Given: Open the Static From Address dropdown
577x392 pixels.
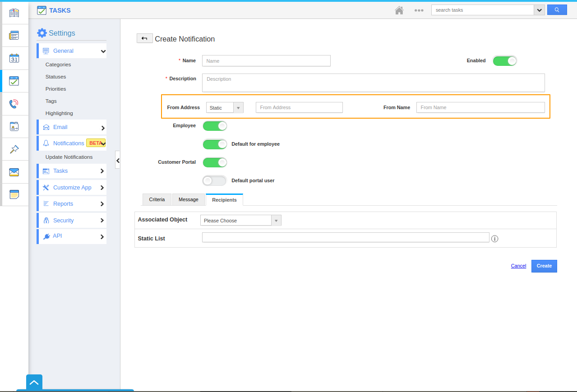Looking at the screenshot, I should tap(225, 108).
